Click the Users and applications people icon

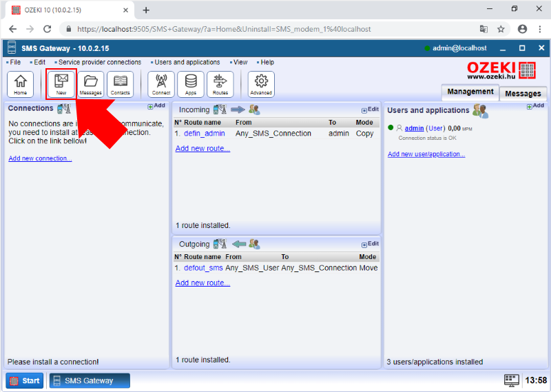(x=480, y=111)
